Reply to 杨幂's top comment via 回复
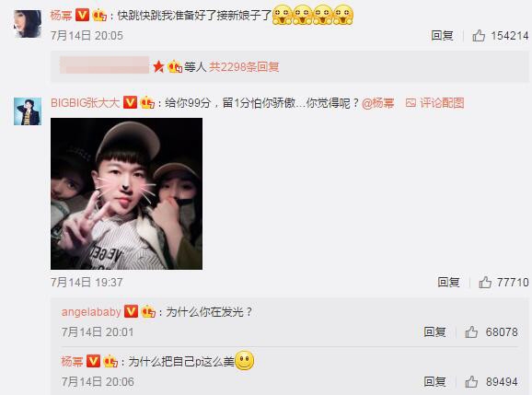 (x=442, y=35)
